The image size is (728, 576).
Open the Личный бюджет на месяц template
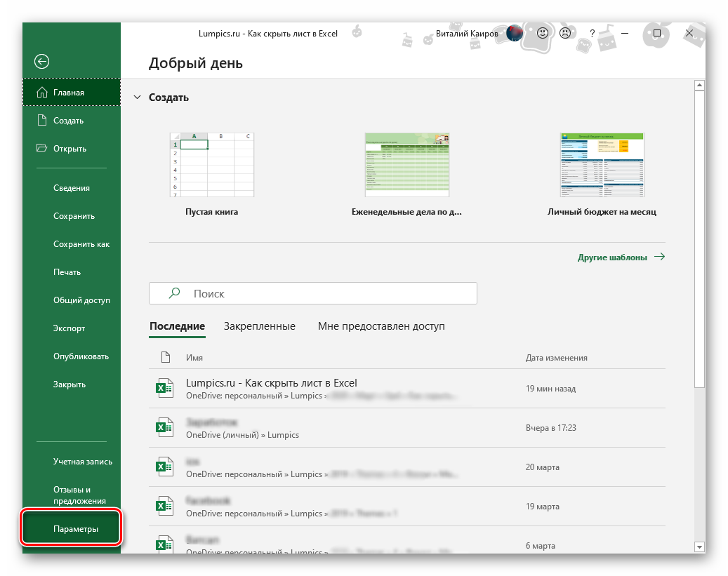(602, 165)
